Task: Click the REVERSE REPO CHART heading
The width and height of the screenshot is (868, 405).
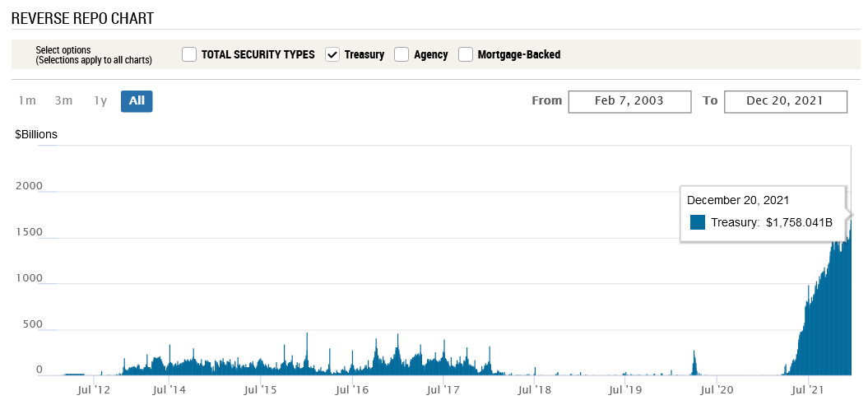Action: (x=82, y=18)
